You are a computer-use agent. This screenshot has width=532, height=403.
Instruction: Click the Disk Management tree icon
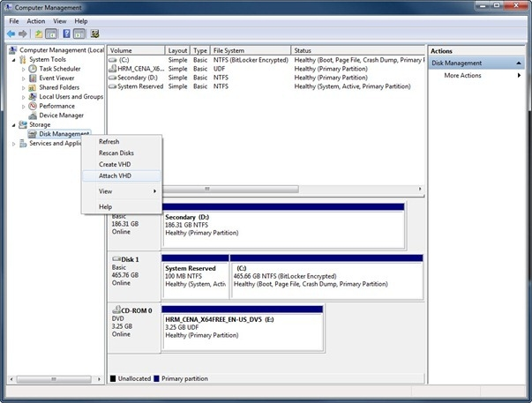[33, 134]
